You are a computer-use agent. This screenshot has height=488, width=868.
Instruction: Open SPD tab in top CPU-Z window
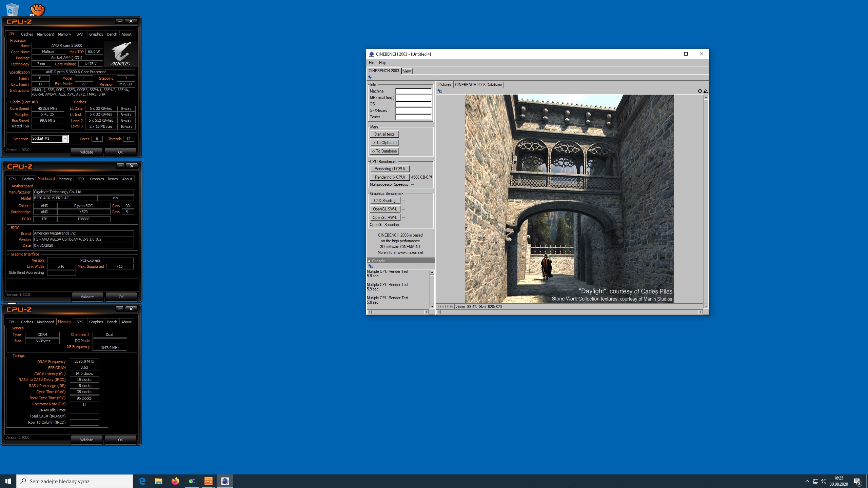click(80, 34)
